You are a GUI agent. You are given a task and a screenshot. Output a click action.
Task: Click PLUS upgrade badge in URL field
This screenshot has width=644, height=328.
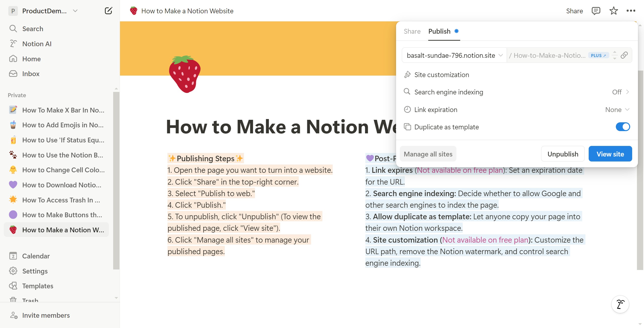coord(598,55)
